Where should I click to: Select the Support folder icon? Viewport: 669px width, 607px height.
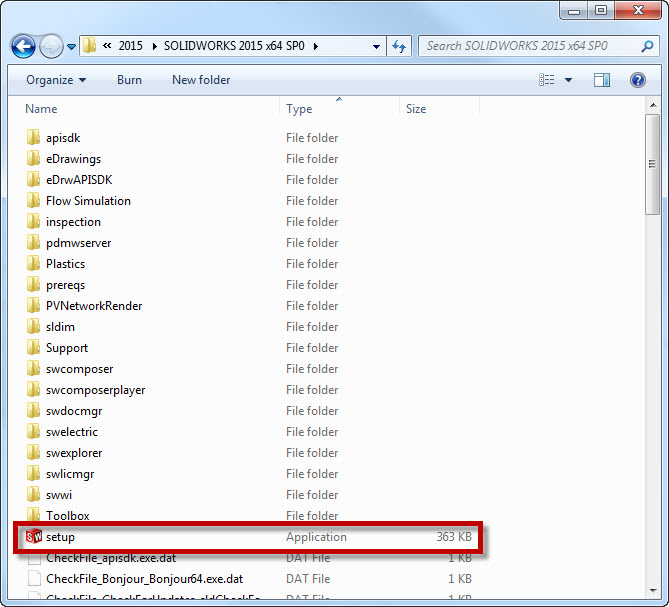(33, 347)
